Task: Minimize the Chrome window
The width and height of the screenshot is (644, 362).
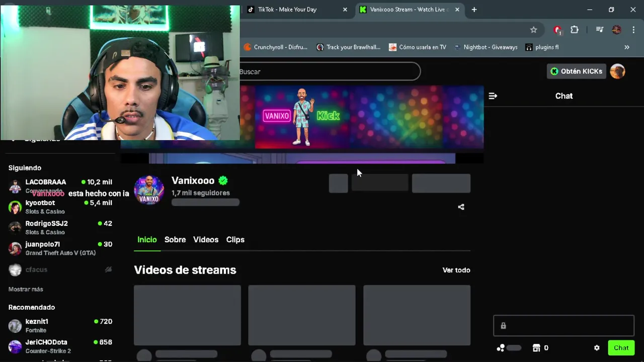Action: click(590, 10)
